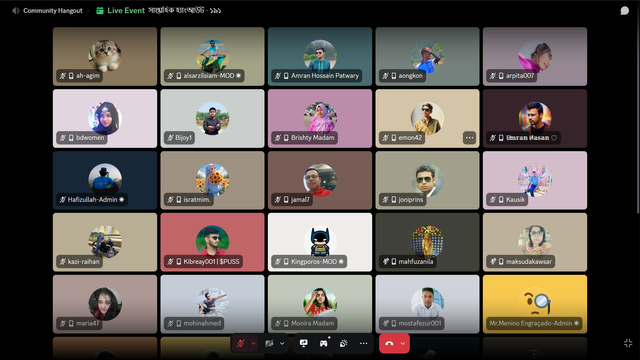Start an Activity with the game controller icon
The image size is (640, 360).
pyautogui.click(x=323, y=344)
